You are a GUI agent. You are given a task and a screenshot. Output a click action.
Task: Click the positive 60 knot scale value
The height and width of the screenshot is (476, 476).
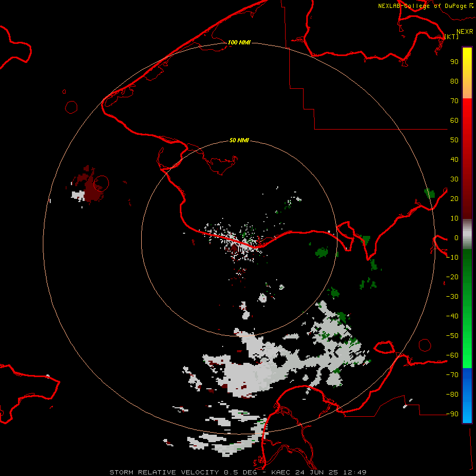[454, 120]
